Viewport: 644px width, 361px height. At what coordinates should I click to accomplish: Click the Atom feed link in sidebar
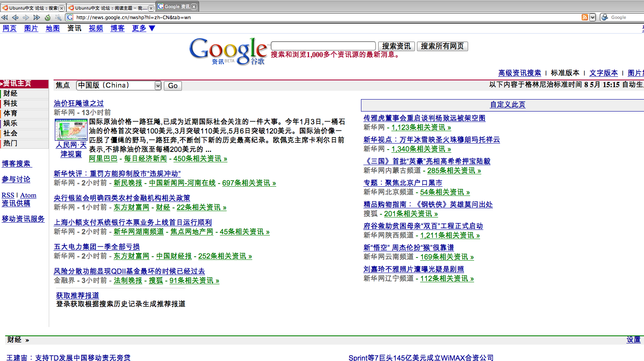[28, 195]
